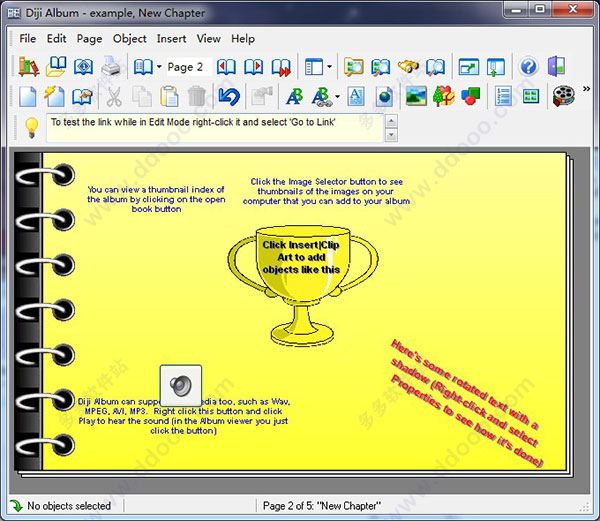
Task: Click the thumbnail grid icon
Action: 531,96
